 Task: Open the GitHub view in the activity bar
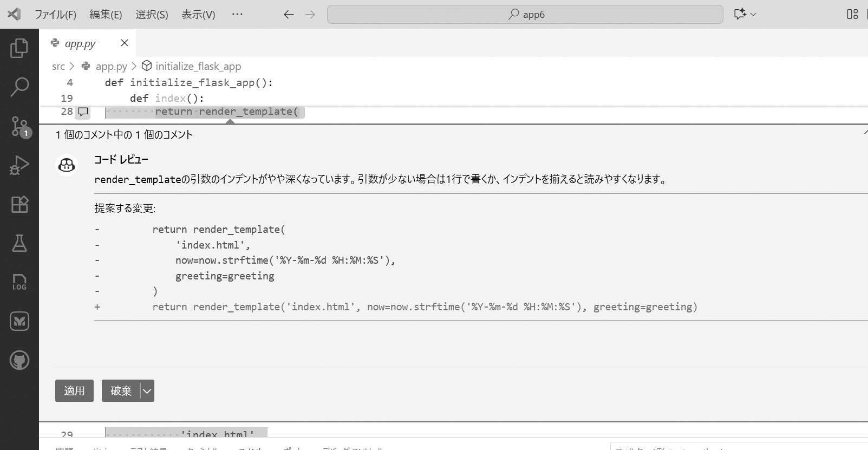[19, 360]
